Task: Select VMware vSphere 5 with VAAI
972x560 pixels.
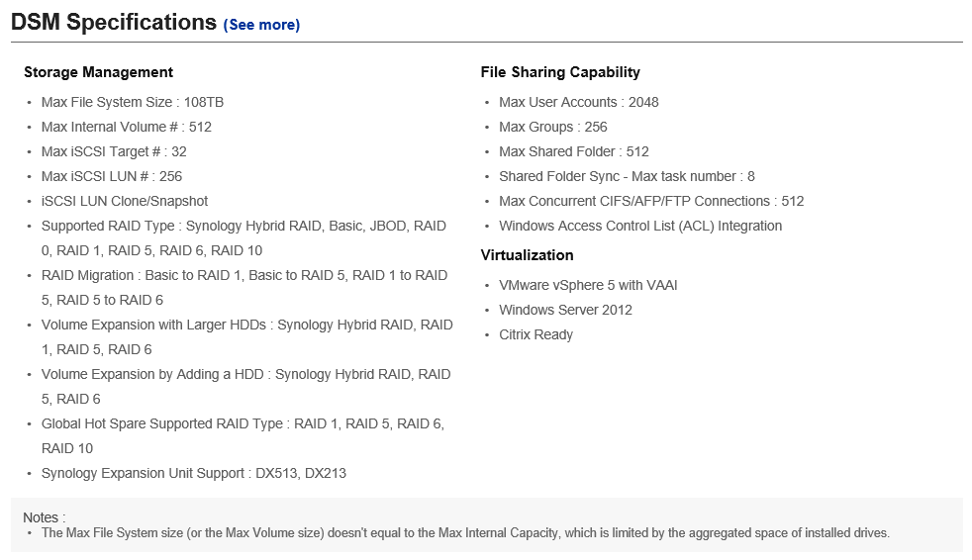Action: point(588,285)
